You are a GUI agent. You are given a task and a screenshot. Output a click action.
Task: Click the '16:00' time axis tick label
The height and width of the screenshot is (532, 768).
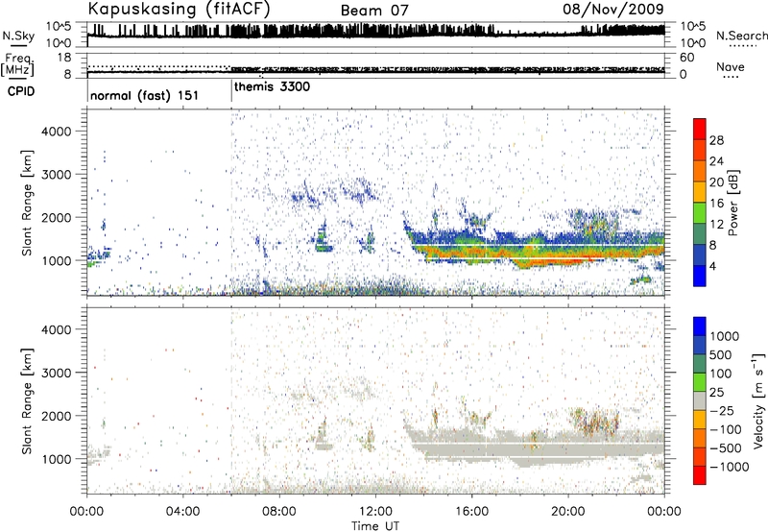[x=471, y=512]
